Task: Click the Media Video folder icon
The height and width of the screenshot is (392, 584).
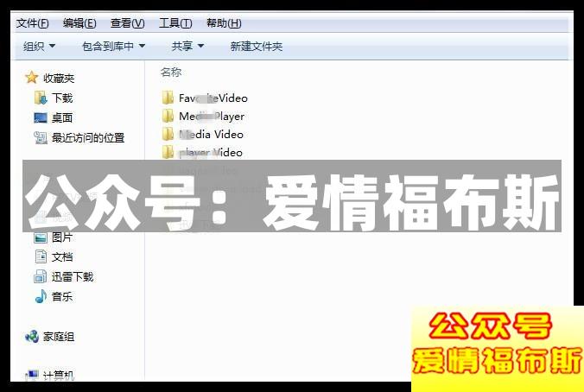Action: click(168, 134)
